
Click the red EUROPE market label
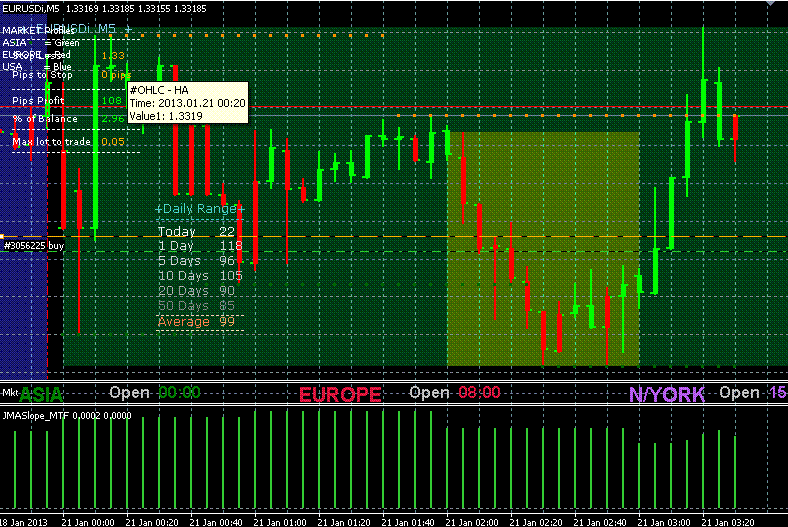click(x=340, y=395)
